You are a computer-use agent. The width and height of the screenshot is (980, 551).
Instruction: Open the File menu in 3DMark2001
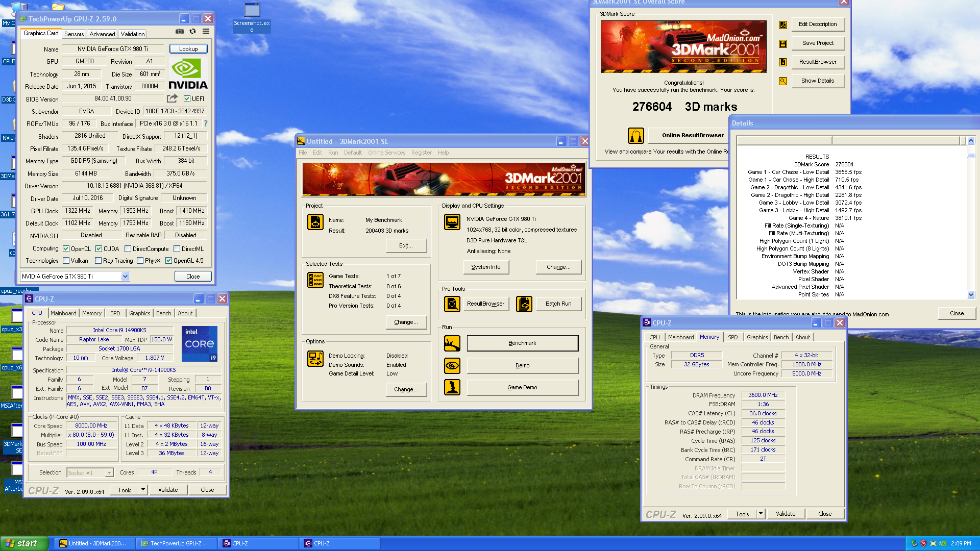click(303, 153)
